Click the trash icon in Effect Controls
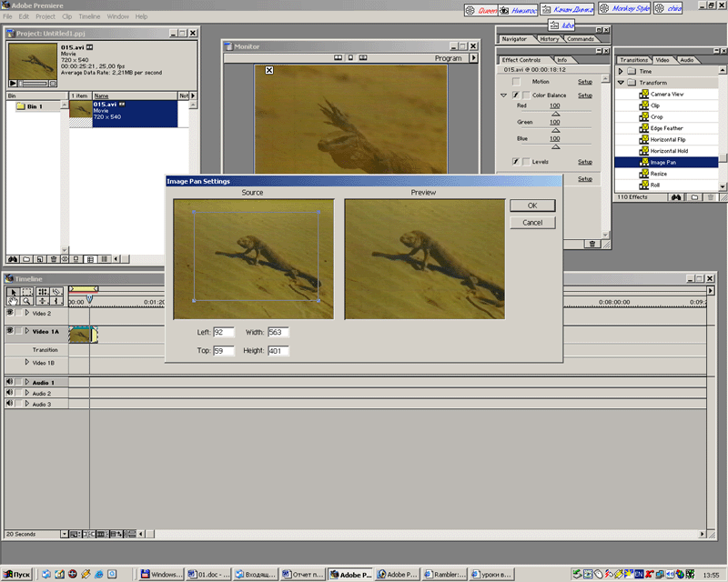 [591, 244]
